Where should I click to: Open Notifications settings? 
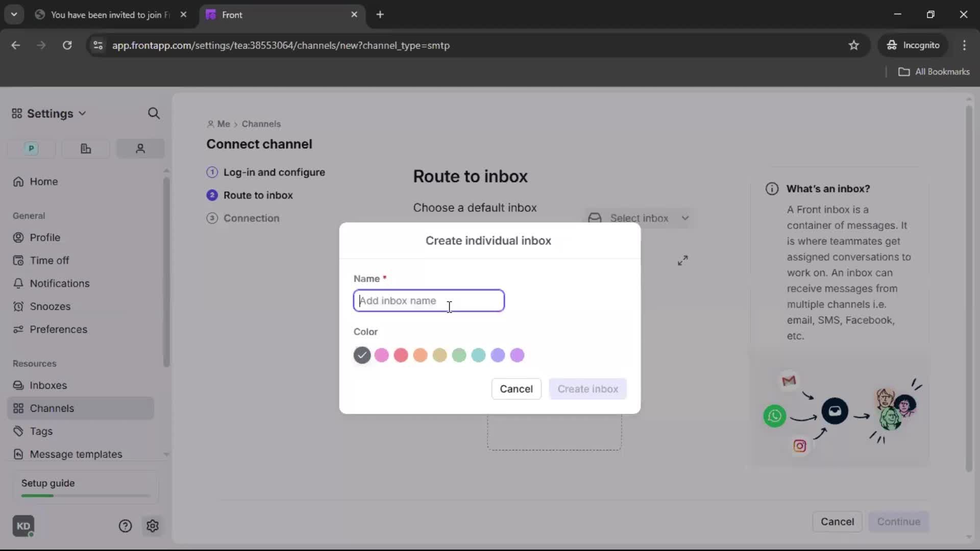pos(58,283)
